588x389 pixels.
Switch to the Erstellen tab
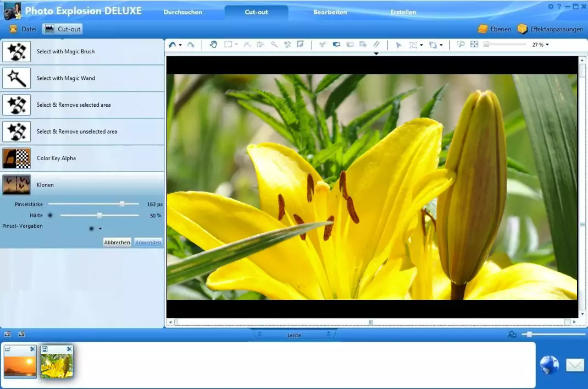pos(403,12)
